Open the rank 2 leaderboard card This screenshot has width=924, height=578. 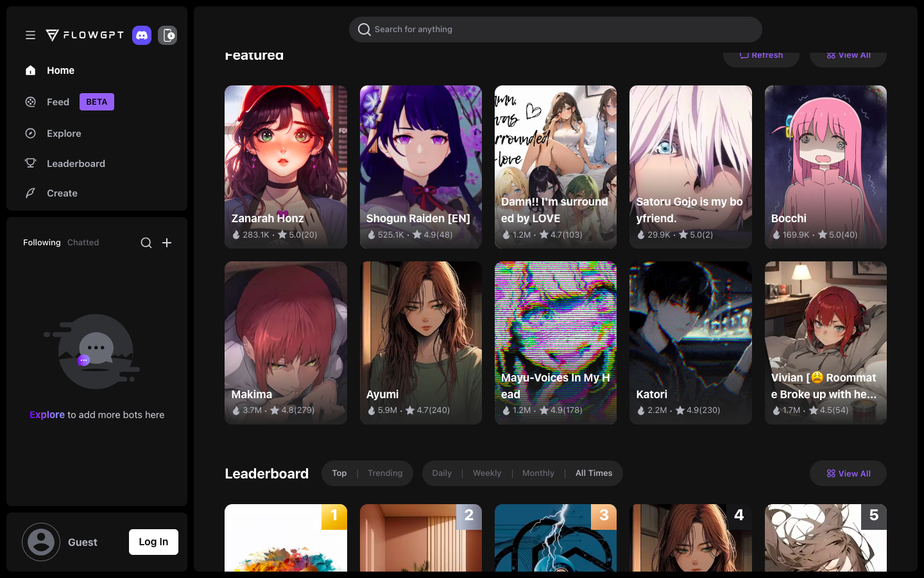pos(421,538)
